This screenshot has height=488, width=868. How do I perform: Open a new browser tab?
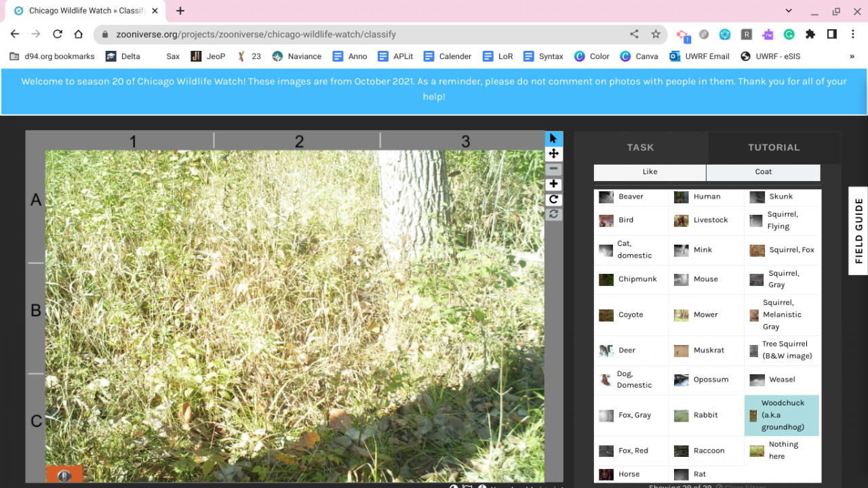coord(180,11)
